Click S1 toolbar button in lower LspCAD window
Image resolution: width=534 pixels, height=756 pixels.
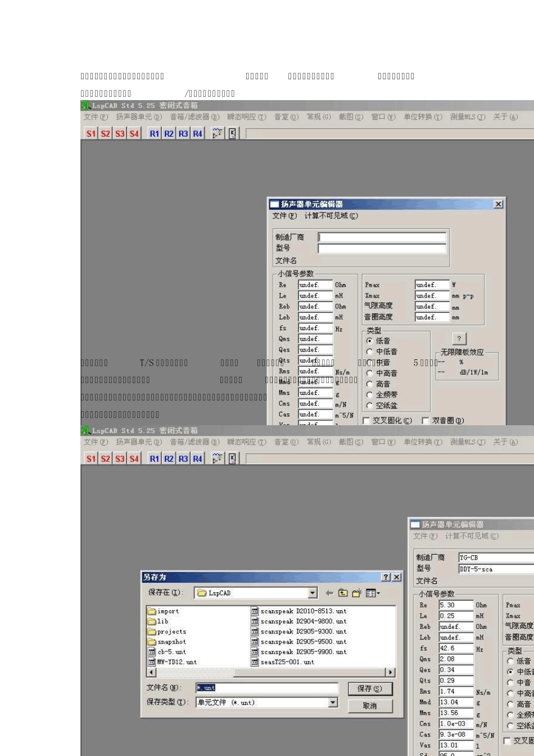[91, 458]
